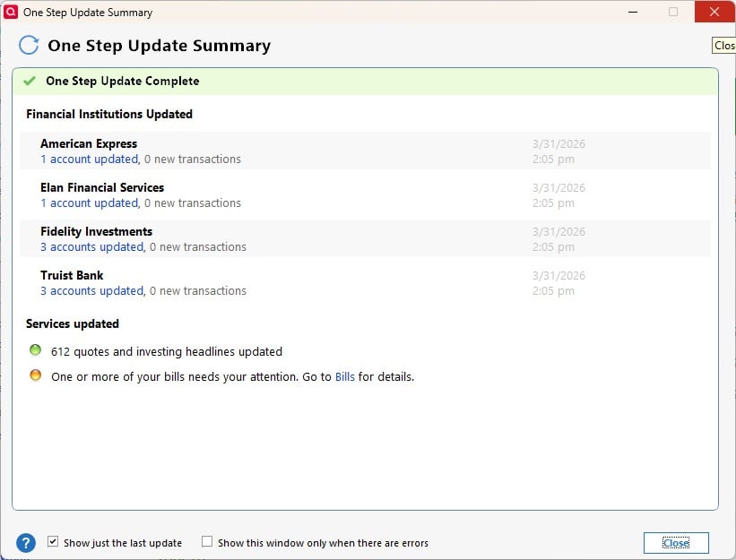Select the Fidelity Investments institution name

[x=96, y=231]
